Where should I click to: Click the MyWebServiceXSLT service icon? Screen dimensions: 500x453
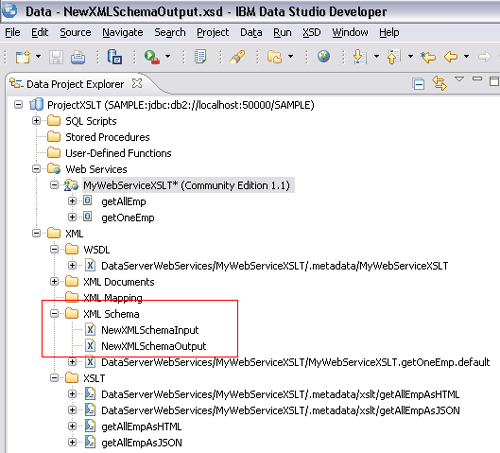click(71, 185)
